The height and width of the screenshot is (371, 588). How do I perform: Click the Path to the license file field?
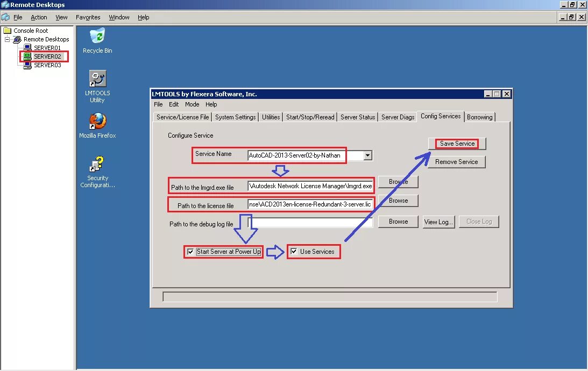pyautogui.click(x=310, y=204)
